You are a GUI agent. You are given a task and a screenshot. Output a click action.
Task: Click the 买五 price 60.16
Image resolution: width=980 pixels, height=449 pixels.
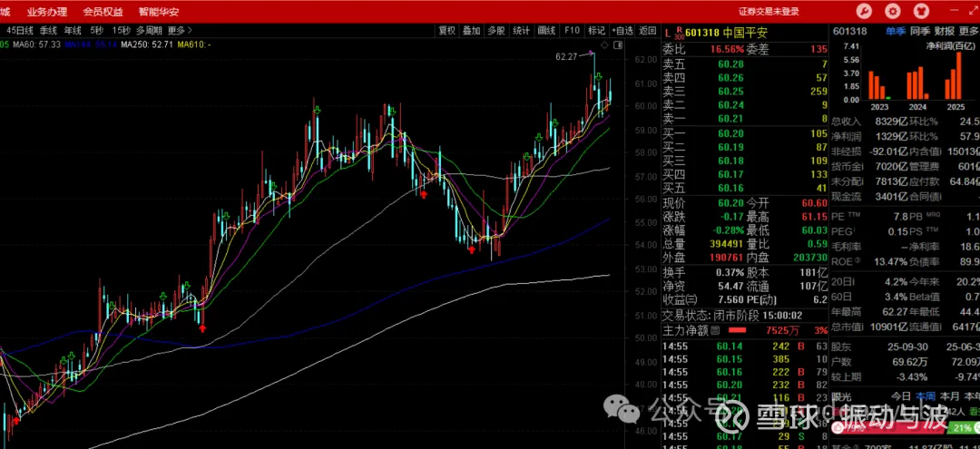pyautogui.click(x=730, y=188)
